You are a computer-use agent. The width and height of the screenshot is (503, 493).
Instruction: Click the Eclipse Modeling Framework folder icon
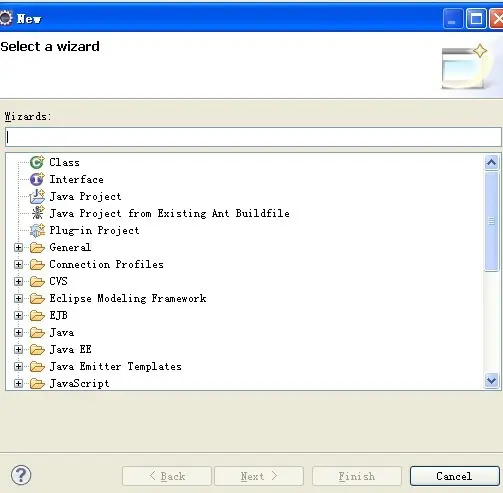(x=37, y=299)
